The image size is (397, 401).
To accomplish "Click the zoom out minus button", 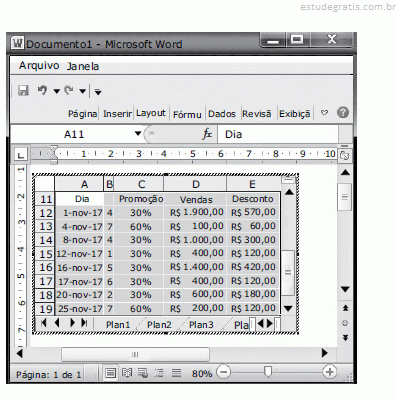I will pyautogui.click(x=224, y=372).
